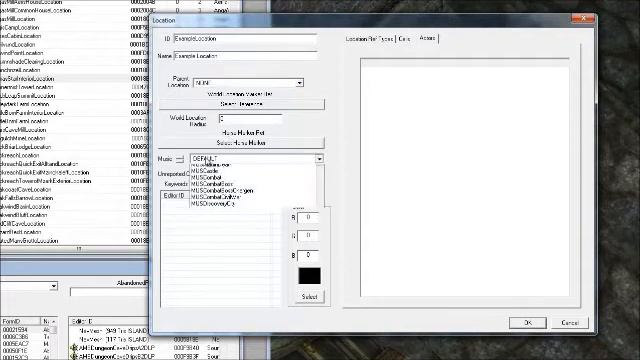Click the Select Horse Marker button
This screenshot has width=640, height=360.
pos(241,143)
